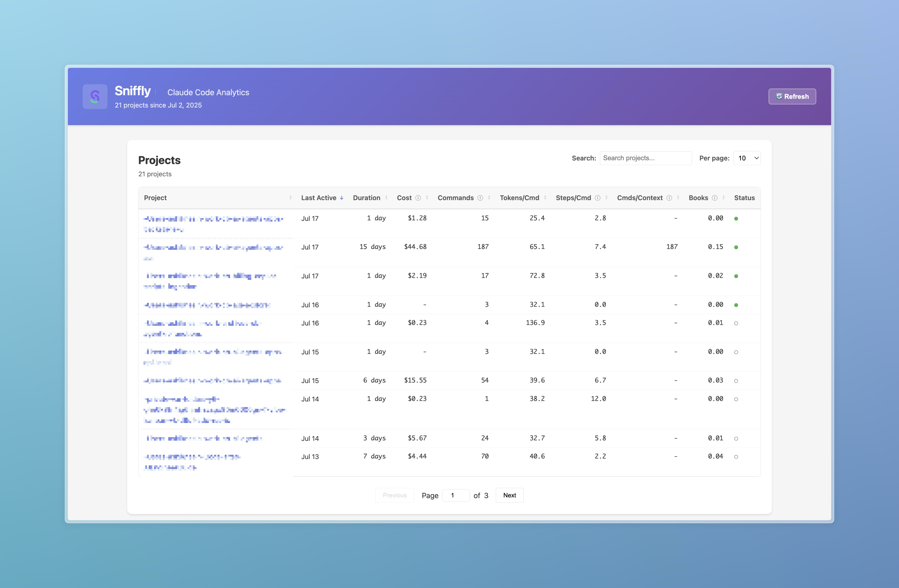Image resolution: width=899 pixels, height=588 pixels.
Task: Click the 15 days duration cell
Action: 372,247
